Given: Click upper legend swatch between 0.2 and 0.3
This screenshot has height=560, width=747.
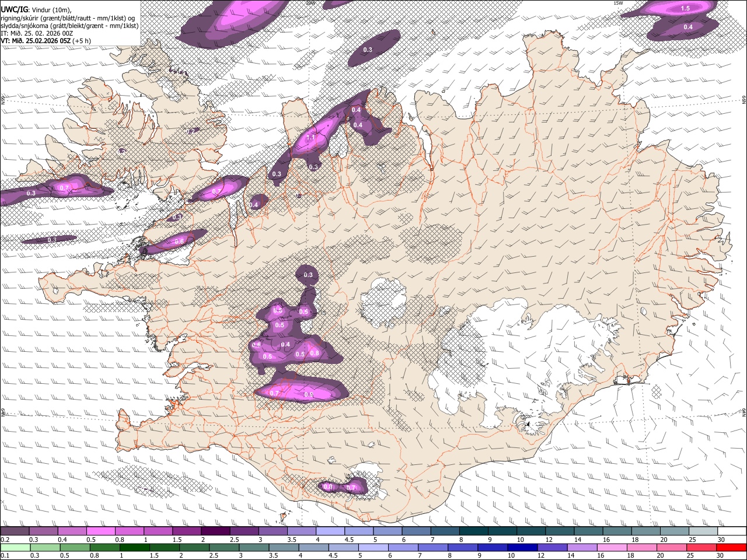Looking at the screenshot, I should pyautogui.click(x=15, y=531).
